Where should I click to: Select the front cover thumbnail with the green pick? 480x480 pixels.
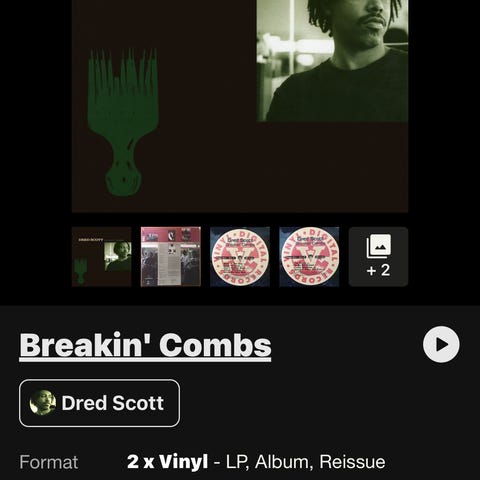pos(102,257)
